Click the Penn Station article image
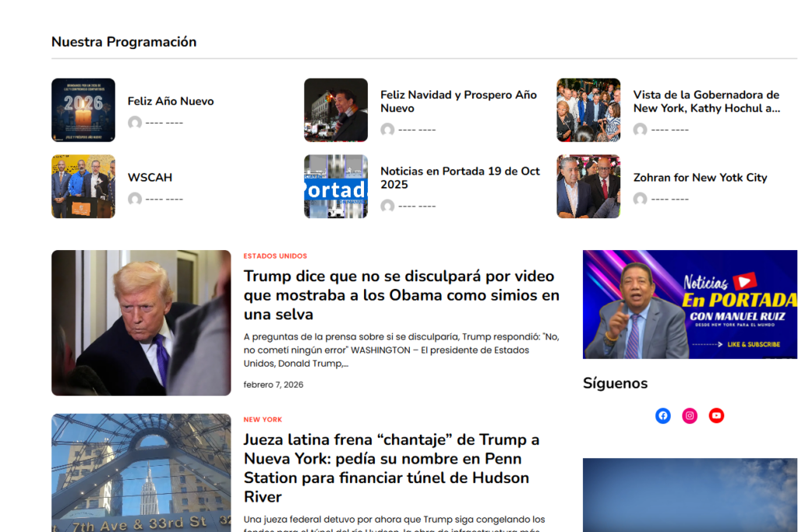 point(141,472)
